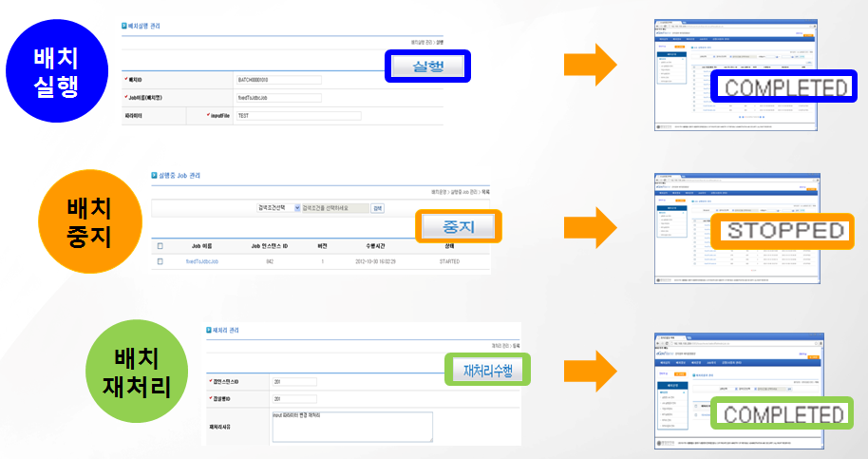Click the 검색 search button
The width and height of the screenshot is (868, 459).
click(x=377, y=207)
